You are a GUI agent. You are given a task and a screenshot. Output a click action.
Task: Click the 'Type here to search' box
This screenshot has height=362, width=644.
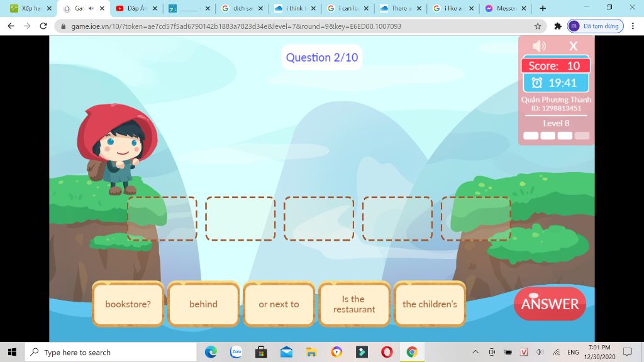click(x=111, y=352)
